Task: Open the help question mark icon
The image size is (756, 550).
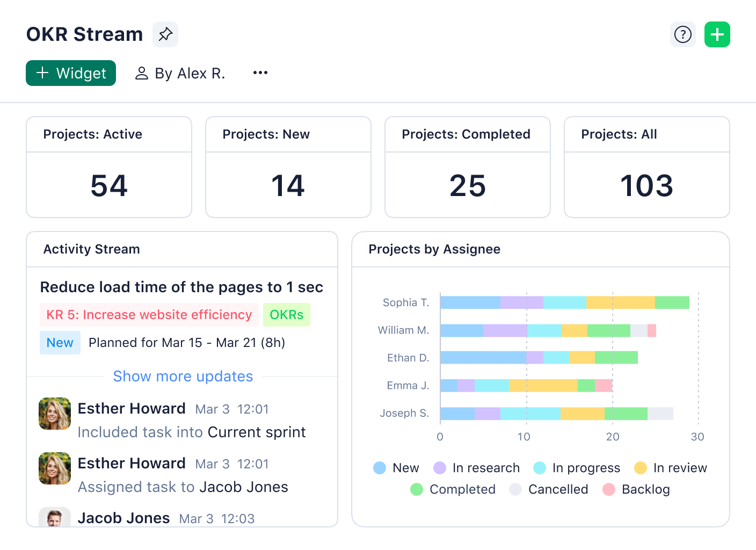Action: (x=682, y=34)
